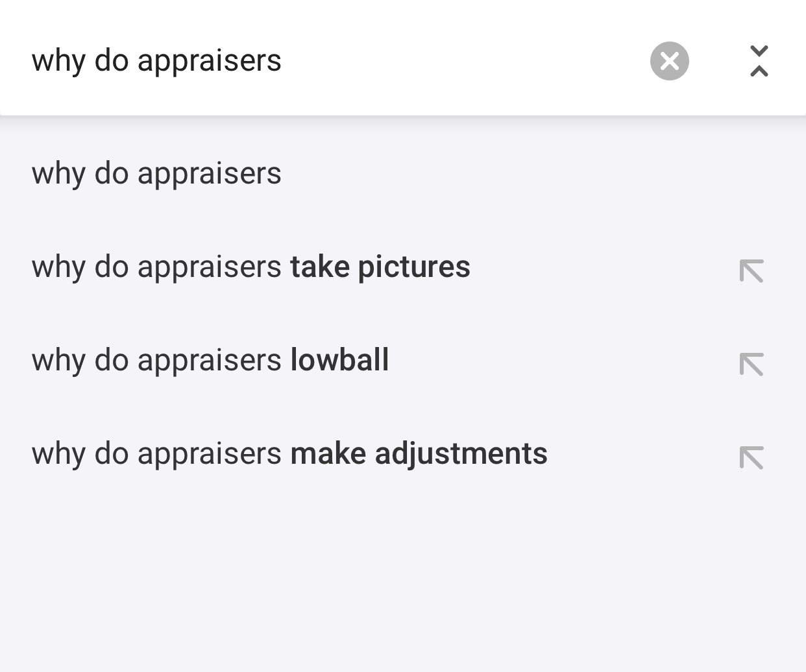Clear the search query text

coord(669,61)
